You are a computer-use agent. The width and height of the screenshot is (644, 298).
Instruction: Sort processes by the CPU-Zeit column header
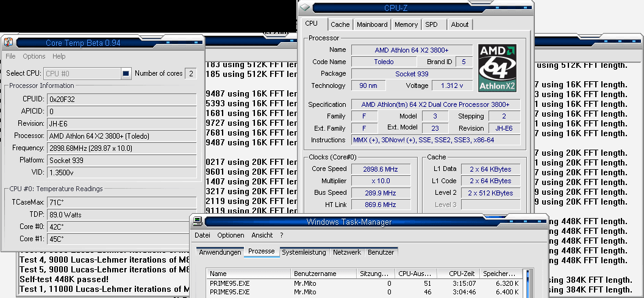pos(459,274)
